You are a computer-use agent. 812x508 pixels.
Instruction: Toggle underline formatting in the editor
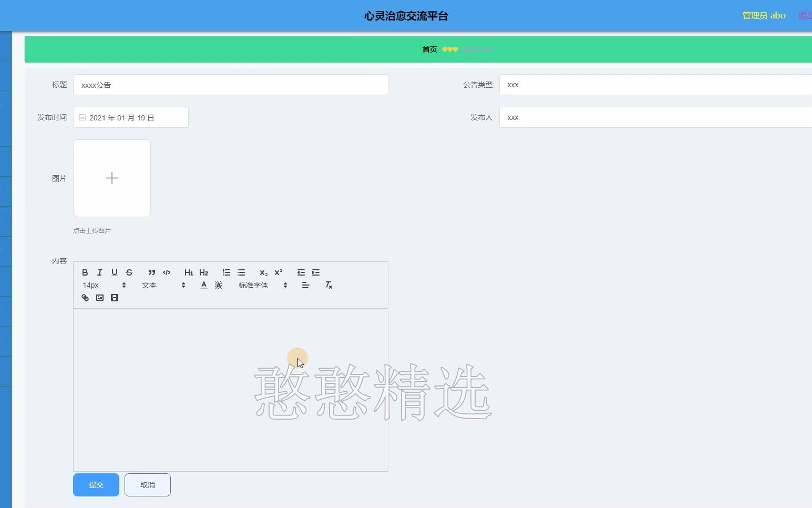pyautogui.click(x=115, y=272)
